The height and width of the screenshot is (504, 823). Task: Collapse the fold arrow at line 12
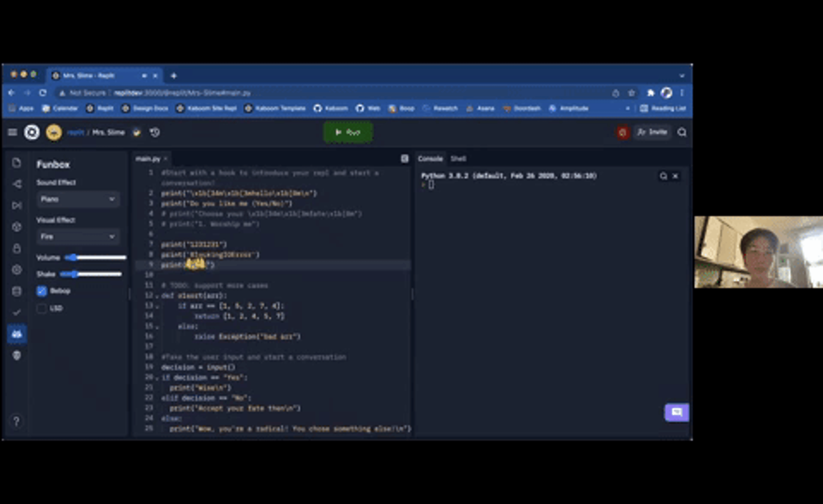coord(157,296)
